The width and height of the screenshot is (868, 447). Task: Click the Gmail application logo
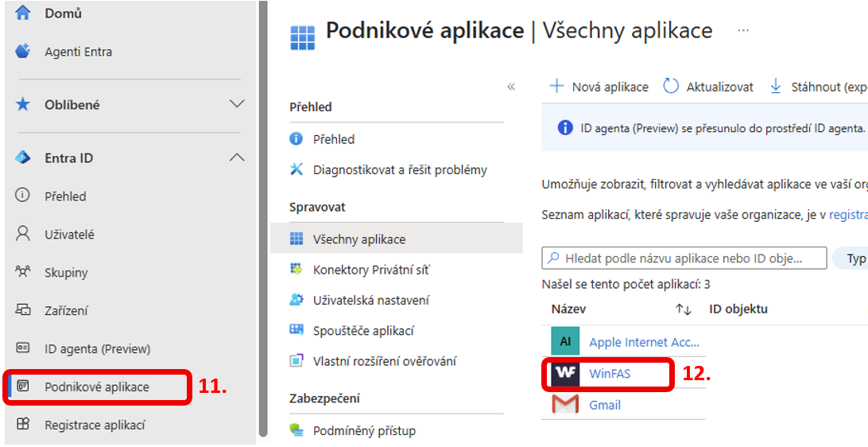point(565,405)
